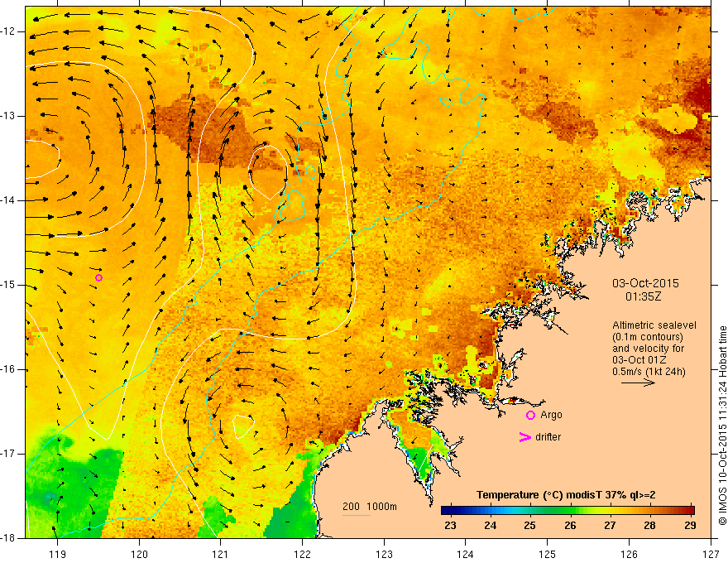Click the velocity scale reference arrow

pyautogui.click(x=638, y=383)
